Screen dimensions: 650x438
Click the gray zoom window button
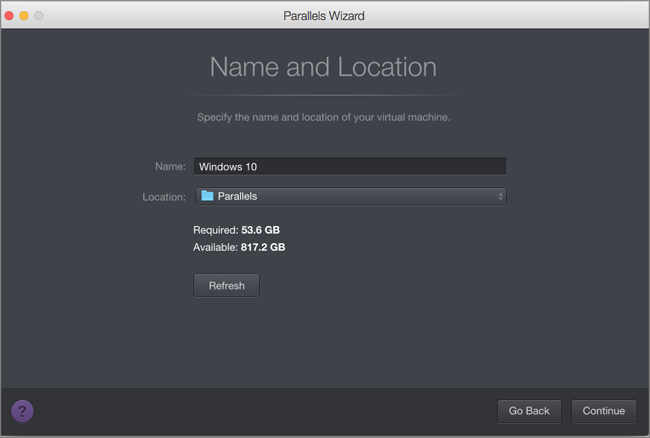click(x=40, y=16)
